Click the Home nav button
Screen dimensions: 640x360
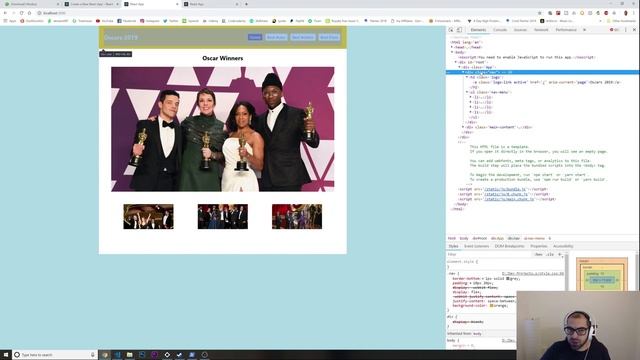pyautogui.click(x=255, y=37)
